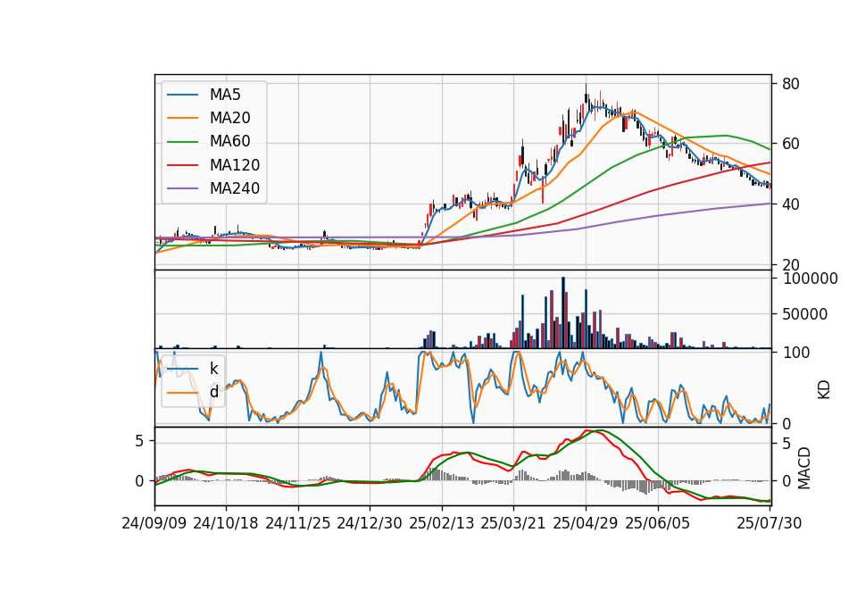The height and width of the screenshot is (616, 857).
Task: Click the 24/10/18 date tick label
Action: pyautogui.click(x=226, y=523)
